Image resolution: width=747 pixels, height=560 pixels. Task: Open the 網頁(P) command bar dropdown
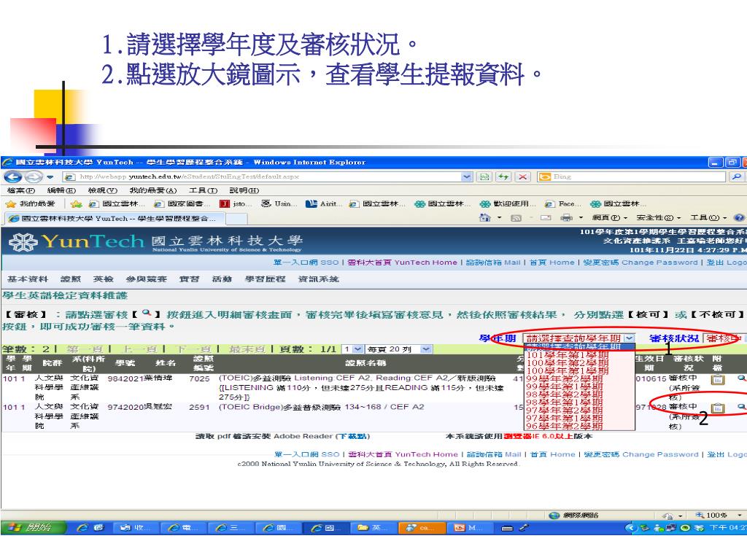pyautogui.click(x=609, y=217)
